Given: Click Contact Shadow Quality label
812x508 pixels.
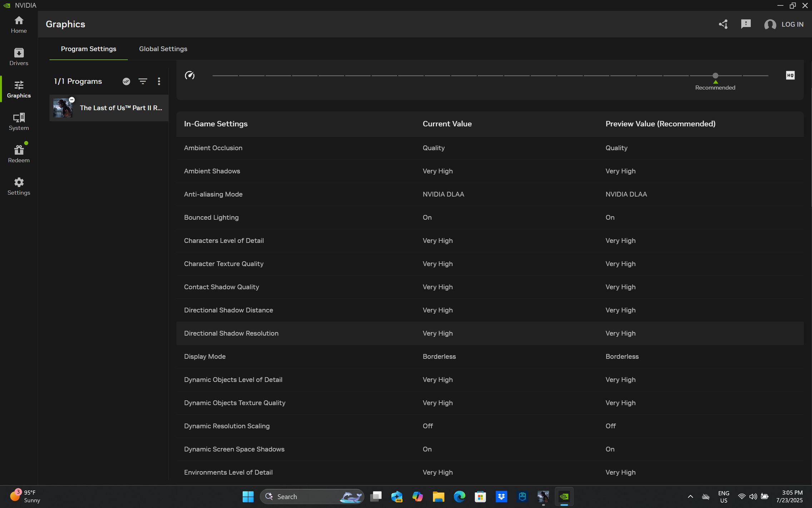Looking at the screenshot, I should click(221, 287).
